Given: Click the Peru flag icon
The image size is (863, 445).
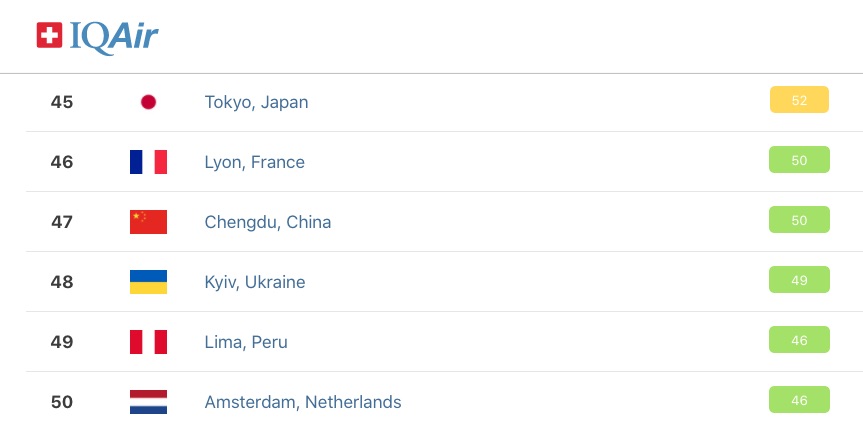Looking at the screenshot, I should click(148, 342).
